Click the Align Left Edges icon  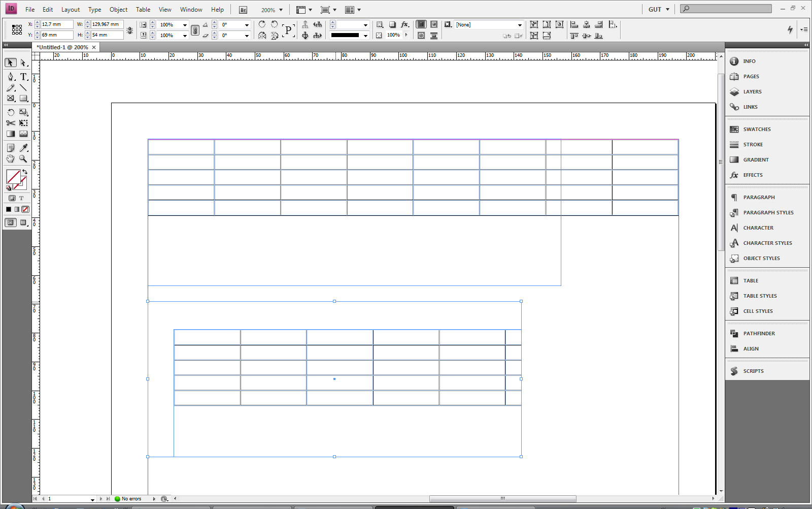574,24
